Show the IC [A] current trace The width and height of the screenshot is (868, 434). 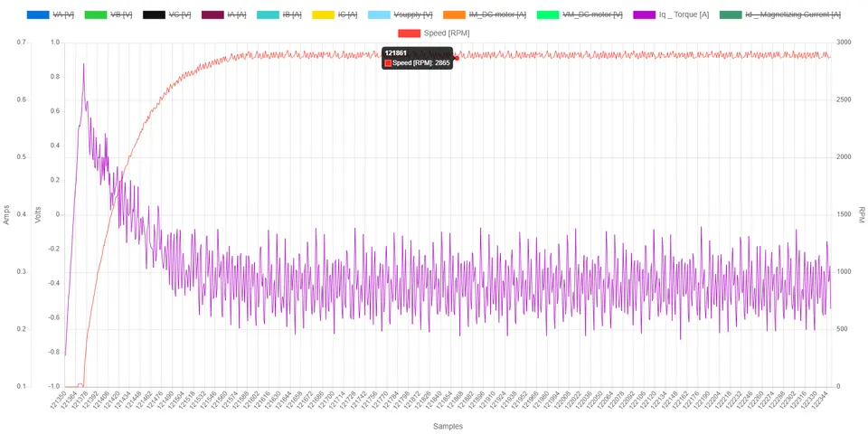click(x=335, y=14)
